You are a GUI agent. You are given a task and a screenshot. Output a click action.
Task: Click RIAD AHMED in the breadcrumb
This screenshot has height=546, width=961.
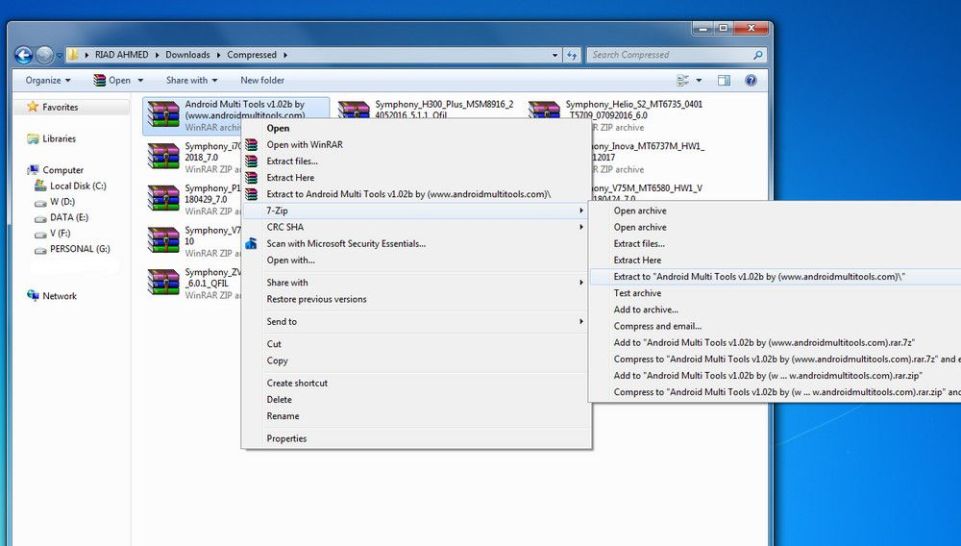click(121, 55)
